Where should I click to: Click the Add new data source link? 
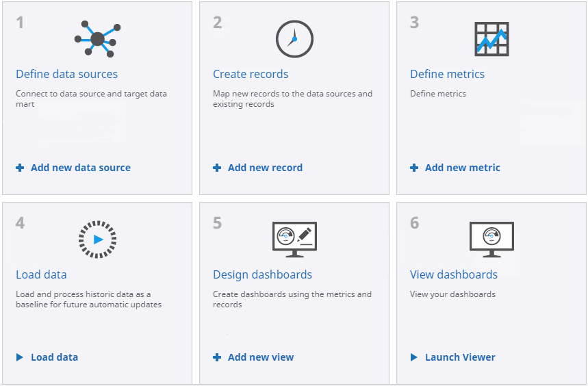(81, 168)
